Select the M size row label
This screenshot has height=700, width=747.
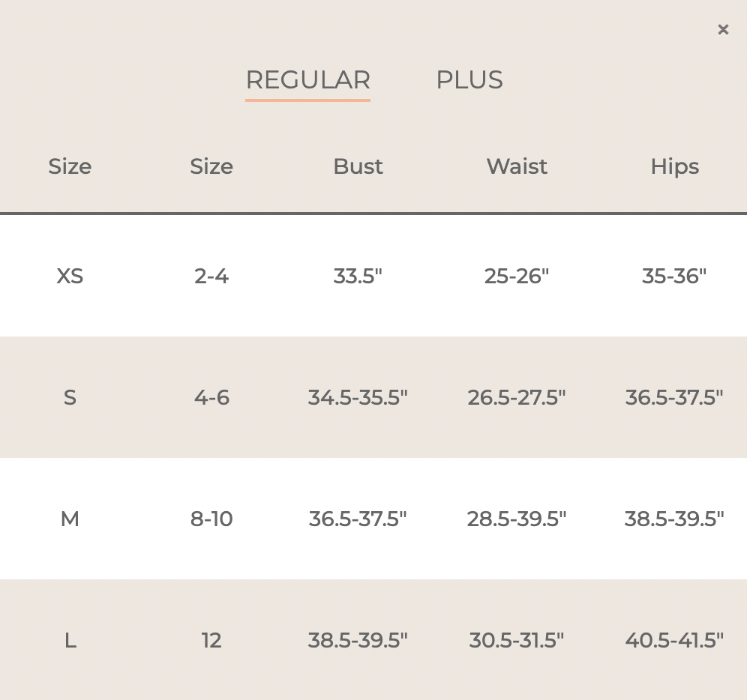point(70,519)
